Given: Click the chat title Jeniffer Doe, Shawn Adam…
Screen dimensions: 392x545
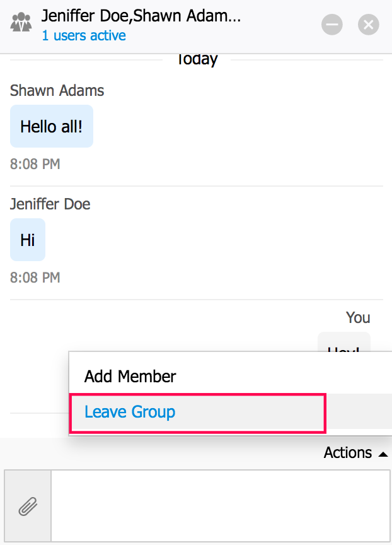Looking at the screenshot, I should pyautogui.click(x=141, y=16).
